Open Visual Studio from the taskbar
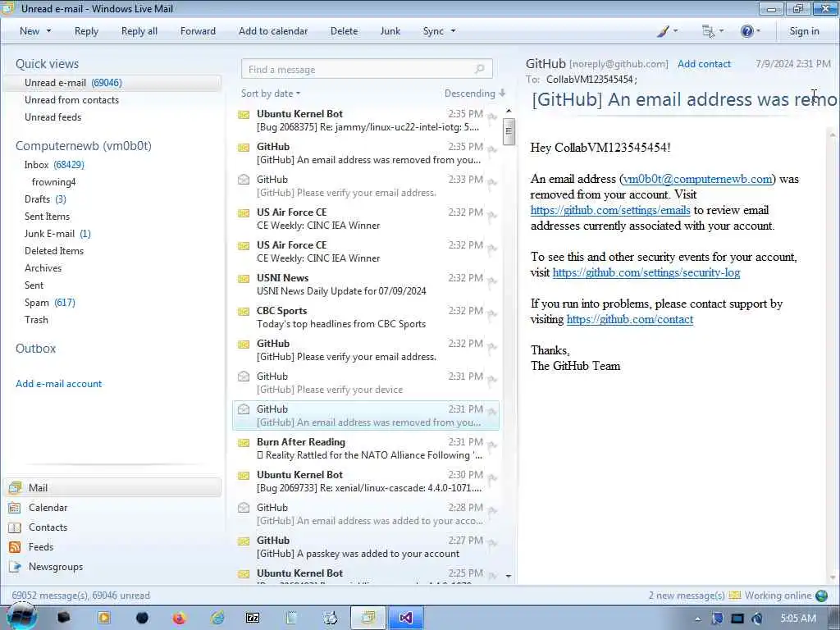This screenshot has height=630, width=840. [x=405, y=619]
